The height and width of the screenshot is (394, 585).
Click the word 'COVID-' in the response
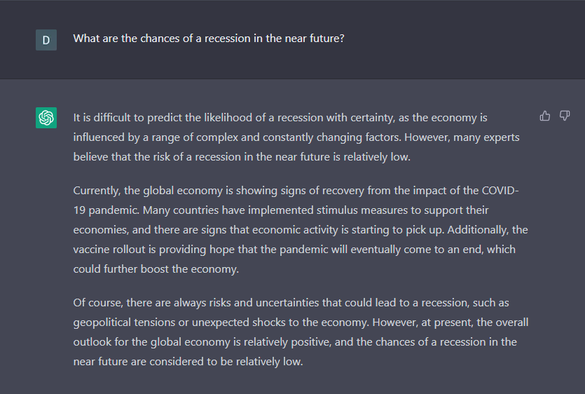pyautogui.click(x=500, y=190)
